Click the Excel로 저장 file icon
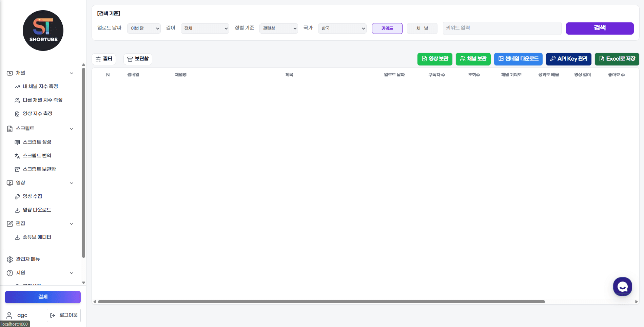 [x=602, y=59]
